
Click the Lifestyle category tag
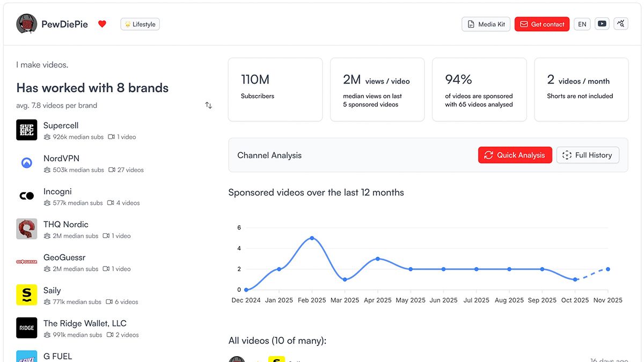point(140,24)
